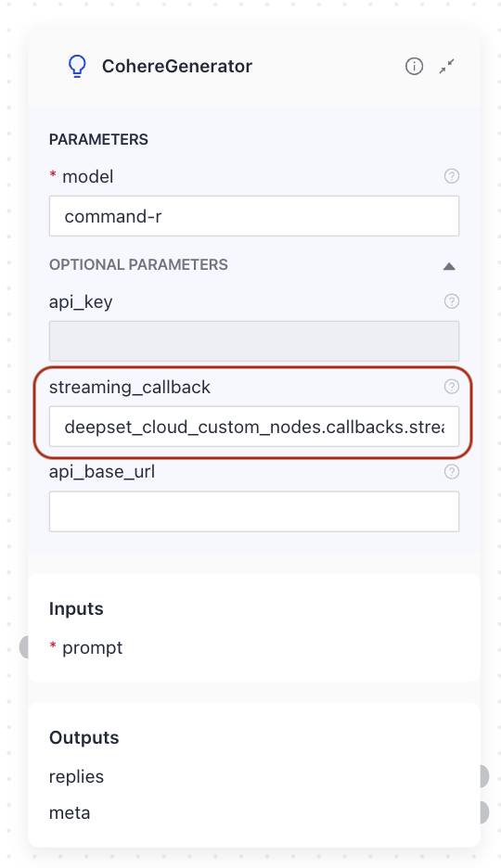This screenshot has height=868, width=501.
Task: Edit the model field containing command-r
Action: tap(254, 216)
